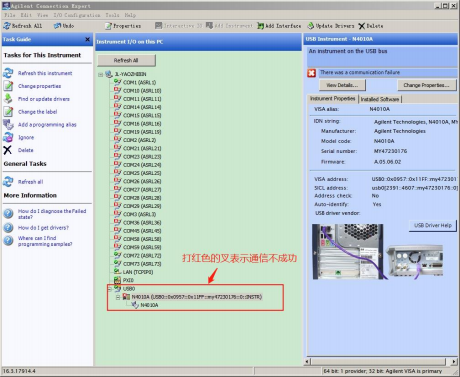Click the Delete toolbar icon
The height and width of the screenshot is (377, 460).
tap(362, 26)
